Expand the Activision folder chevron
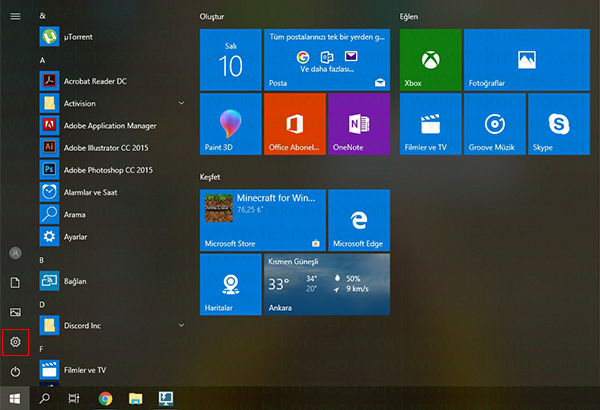Viewport: 600px width, 410px height. click(181, 103)
